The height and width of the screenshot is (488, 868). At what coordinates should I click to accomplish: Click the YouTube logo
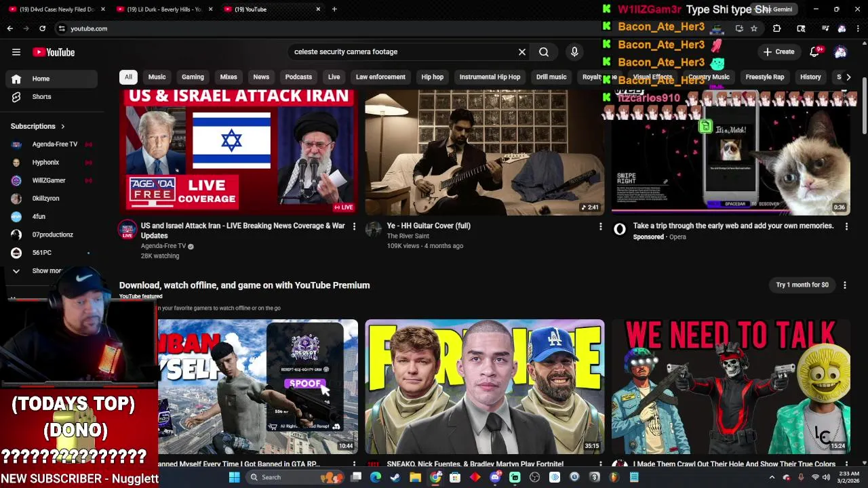(54, 52)
